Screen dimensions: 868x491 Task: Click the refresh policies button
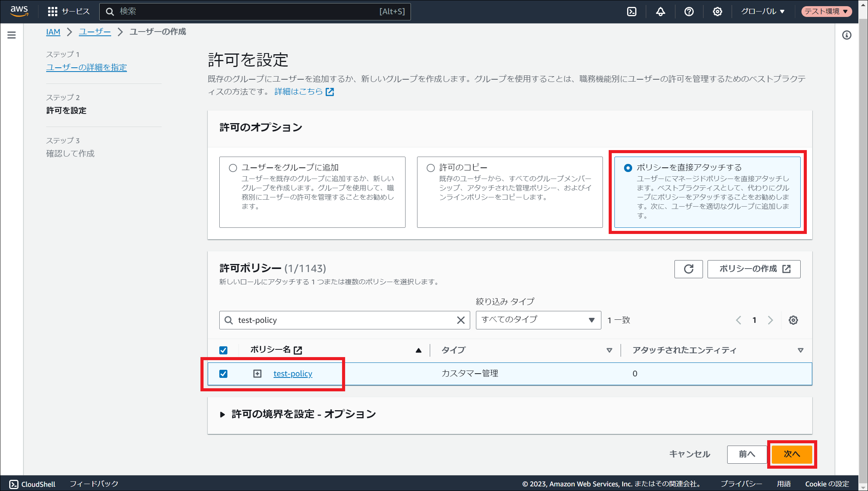click(x=688, y=269)
